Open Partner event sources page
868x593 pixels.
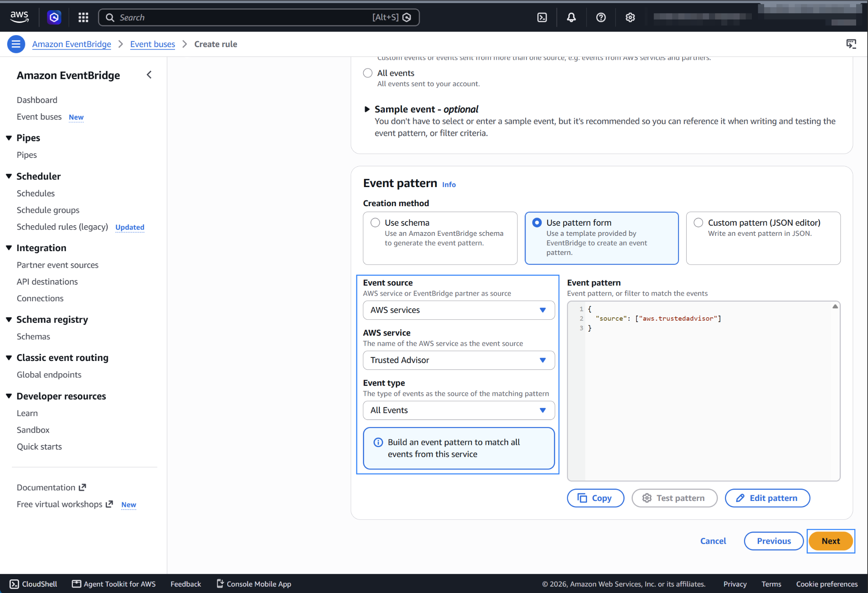pos(58,265)
